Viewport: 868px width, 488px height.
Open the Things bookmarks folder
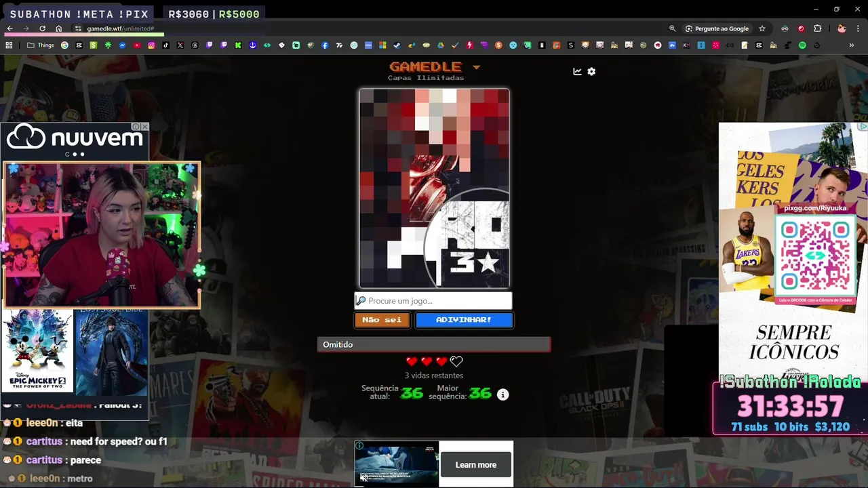coord(40,45)
